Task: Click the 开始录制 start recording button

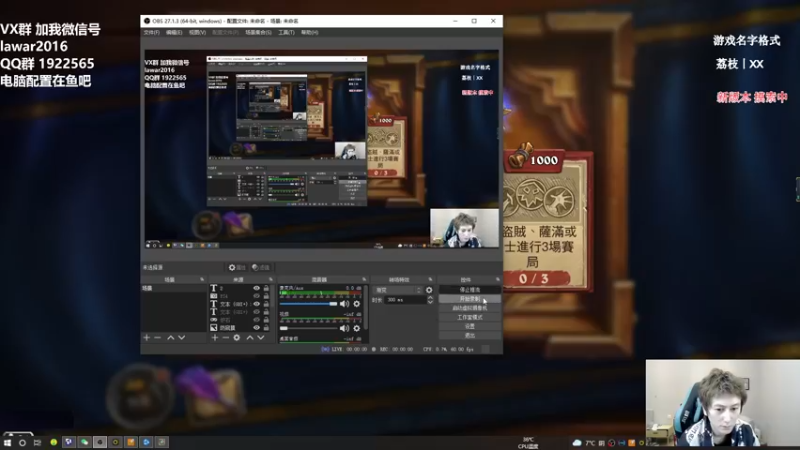Action: (x=469, y=299)
